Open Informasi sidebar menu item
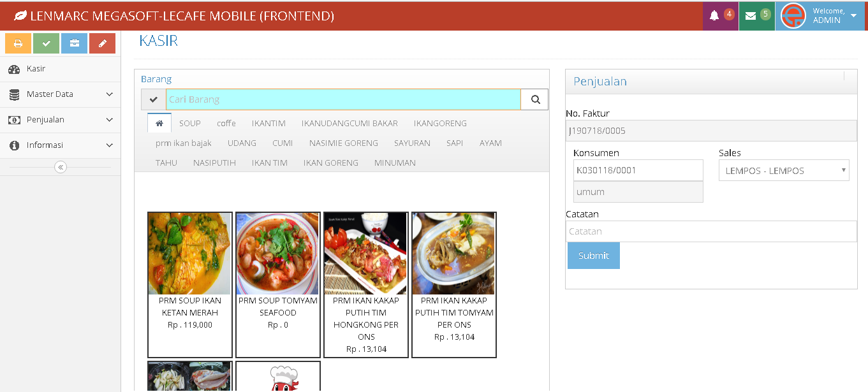This screenshot has height=392, width=868. 61,145
